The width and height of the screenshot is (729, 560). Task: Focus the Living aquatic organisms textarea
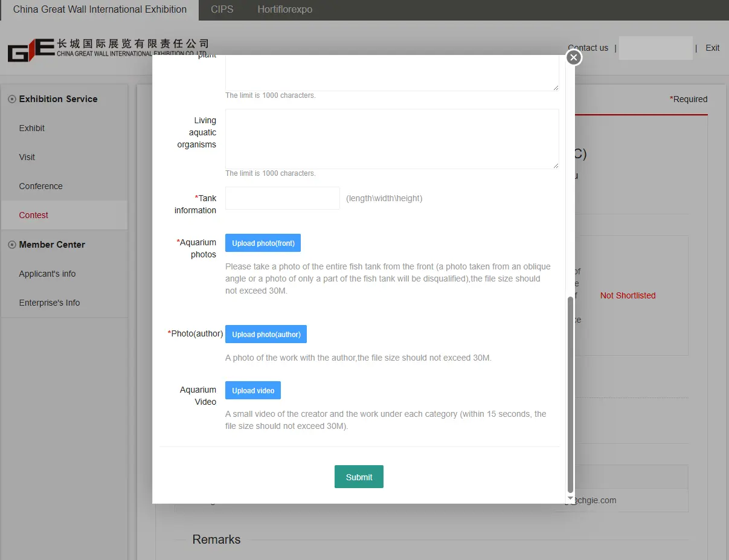tap(391, 139)
